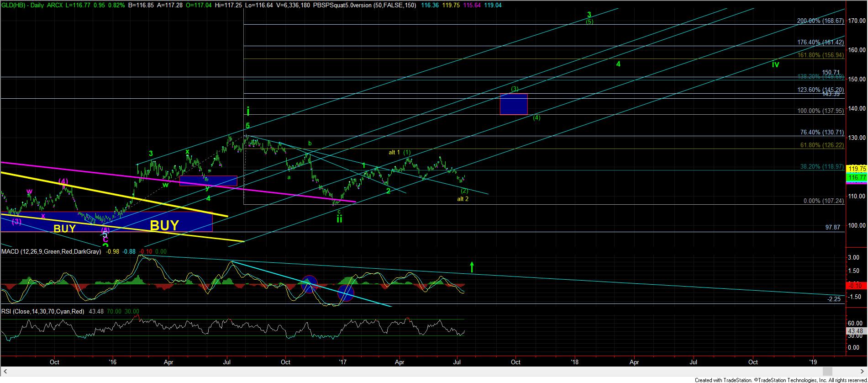The image size is (868, 383).
Task: Click the 170.00 price axis label
Action: (x=857, y=21)
